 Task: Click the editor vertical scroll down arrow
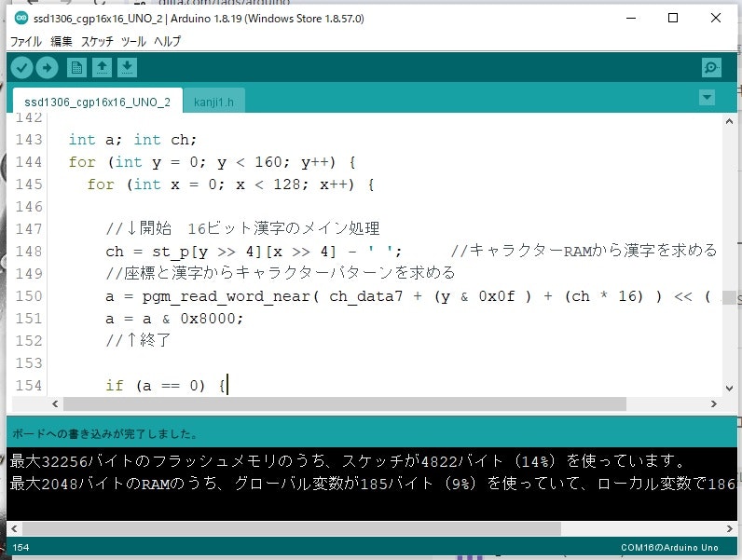click(729, 389)
